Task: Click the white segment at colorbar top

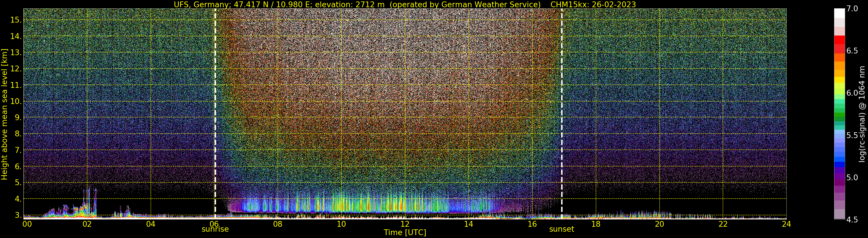Action: (839, 13)
